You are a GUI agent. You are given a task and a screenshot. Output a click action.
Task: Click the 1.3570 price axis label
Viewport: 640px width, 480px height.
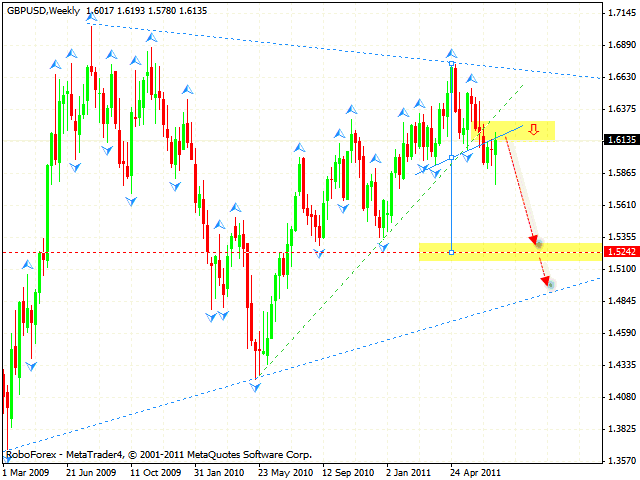(622, 460)
